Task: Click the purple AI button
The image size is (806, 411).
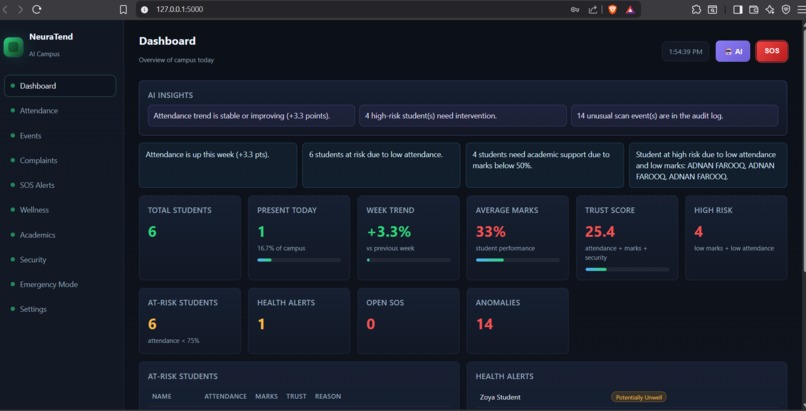Action: coord(732,51)
